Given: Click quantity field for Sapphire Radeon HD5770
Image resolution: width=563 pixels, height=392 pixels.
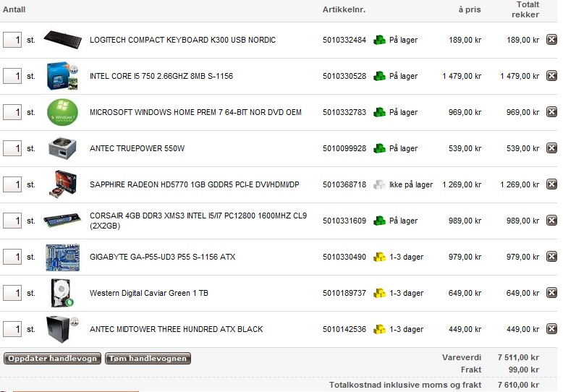Looking at the screenshot, I should point(12,184).
